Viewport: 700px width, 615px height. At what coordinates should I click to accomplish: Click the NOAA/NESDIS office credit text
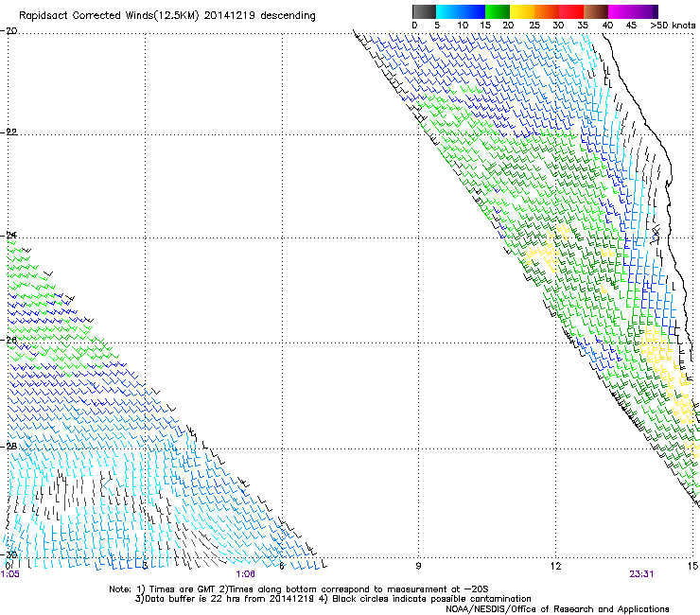coord(557,609)
